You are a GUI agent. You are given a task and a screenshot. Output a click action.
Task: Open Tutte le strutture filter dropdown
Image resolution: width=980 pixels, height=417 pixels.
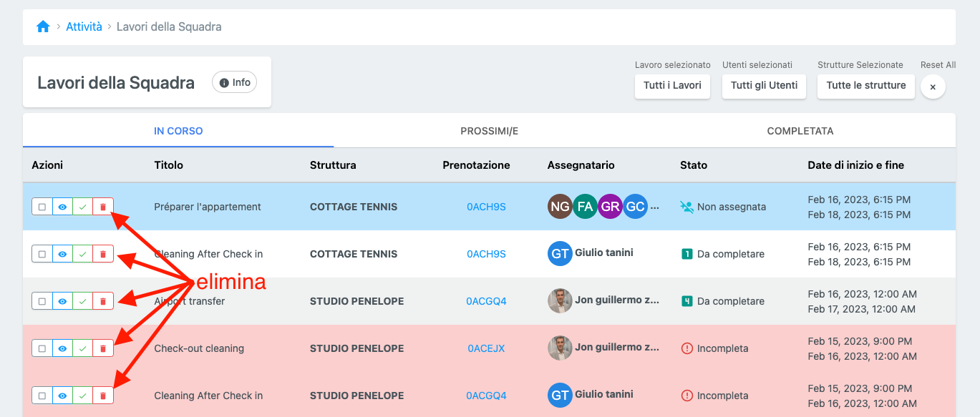point(865,86)
